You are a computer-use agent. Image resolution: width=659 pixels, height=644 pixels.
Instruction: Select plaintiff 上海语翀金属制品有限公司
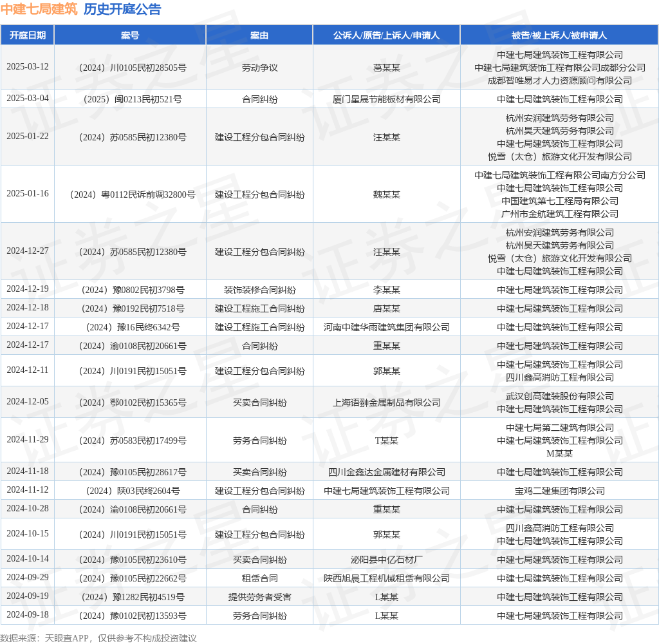386,402
